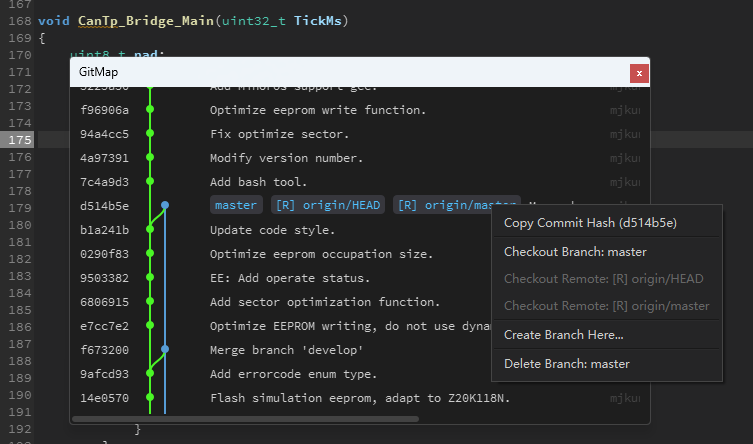Click blue graph node of commit d514b5e
The height and width of the screenshot is (444, 753).
coord(165,205)
